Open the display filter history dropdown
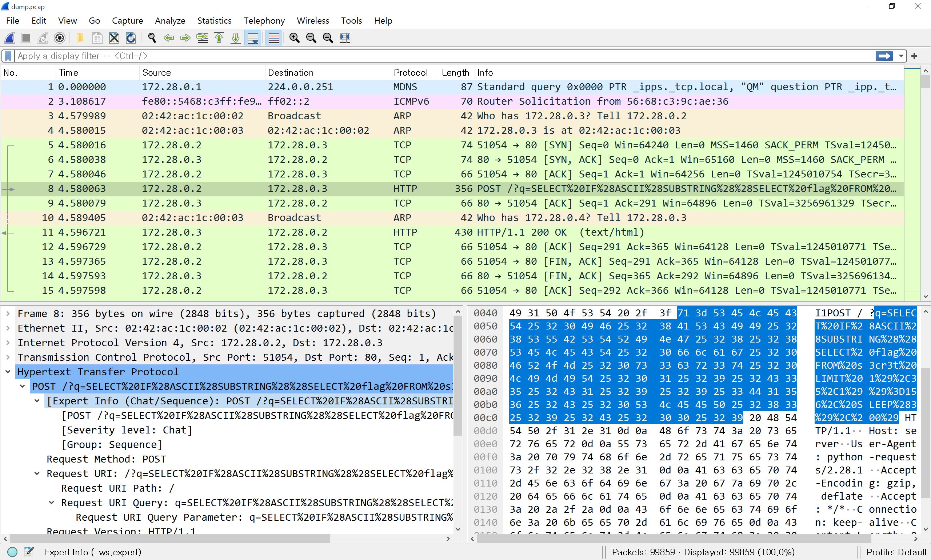931x560 pixels. [901, 56]
